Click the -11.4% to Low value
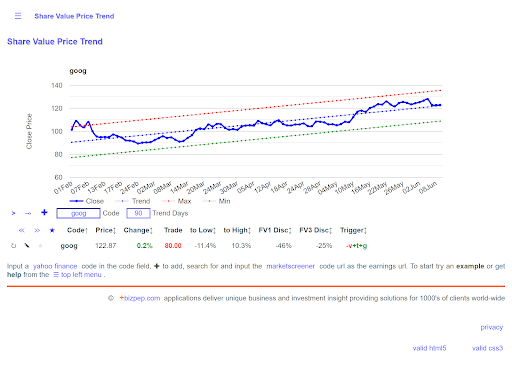Image resolution: width=512 pixels, height=384 pixels. pyautogui.click(x=205, y=246)
